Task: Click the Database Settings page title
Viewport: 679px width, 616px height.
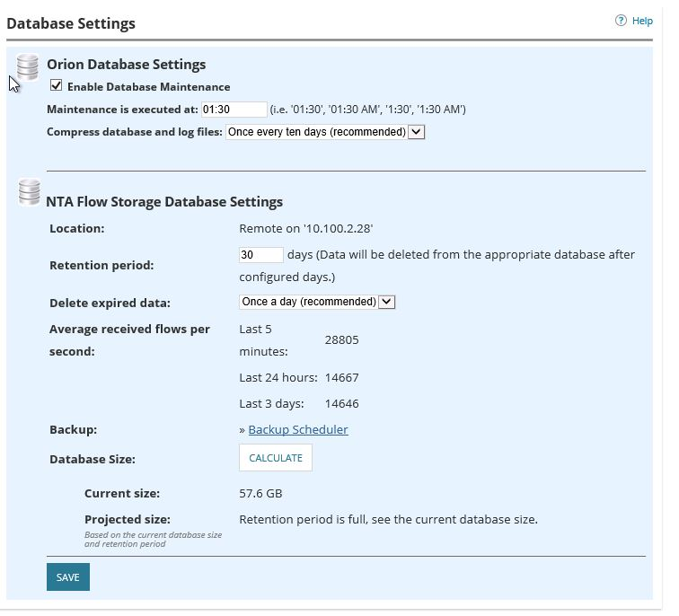Action: 71,23
